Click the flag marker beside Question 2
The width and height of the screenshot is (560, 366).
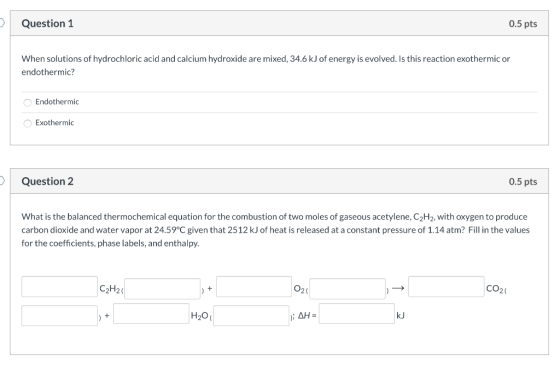[x=2, y=181]
